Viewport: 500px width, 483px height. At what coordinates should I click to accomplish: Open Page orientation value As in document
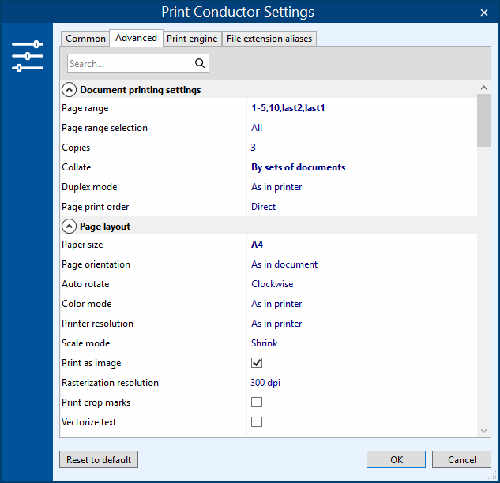pyautogui.click(x=284, y=265)
